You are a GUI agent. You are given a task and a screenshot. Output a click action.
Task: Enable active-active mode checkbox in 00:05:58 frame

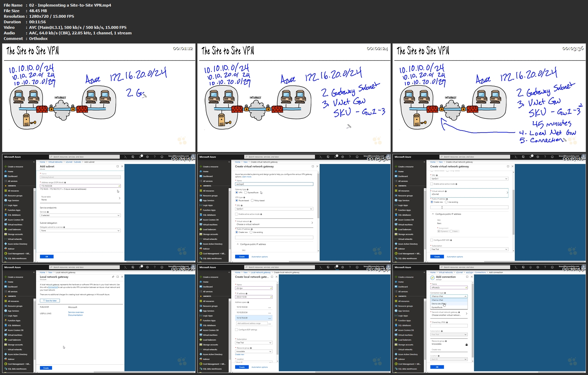pyautogui.click(x=237, y=214)
